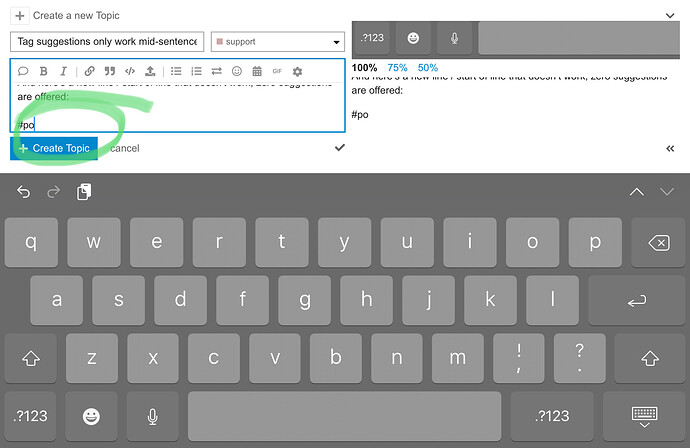The width and height of the screenshot is (690, 448).
Task: Tap the question mark/period key
Action: (580, 358)
